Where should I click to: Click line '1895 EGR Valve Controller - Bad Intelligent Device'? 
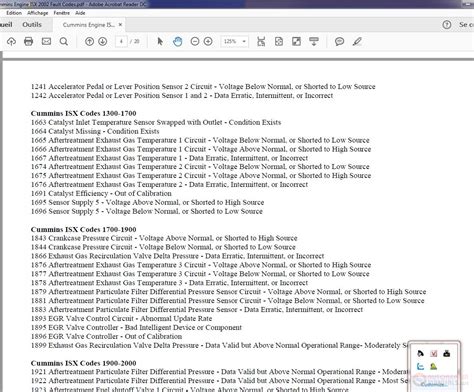pos(136,327)
